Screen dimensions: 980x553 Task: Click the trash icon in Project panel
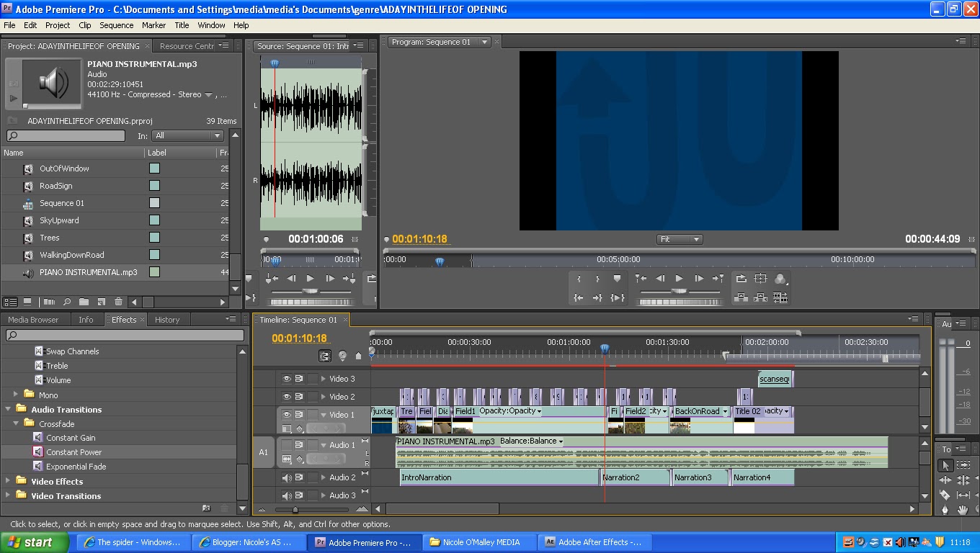click(x=118, y=302)
